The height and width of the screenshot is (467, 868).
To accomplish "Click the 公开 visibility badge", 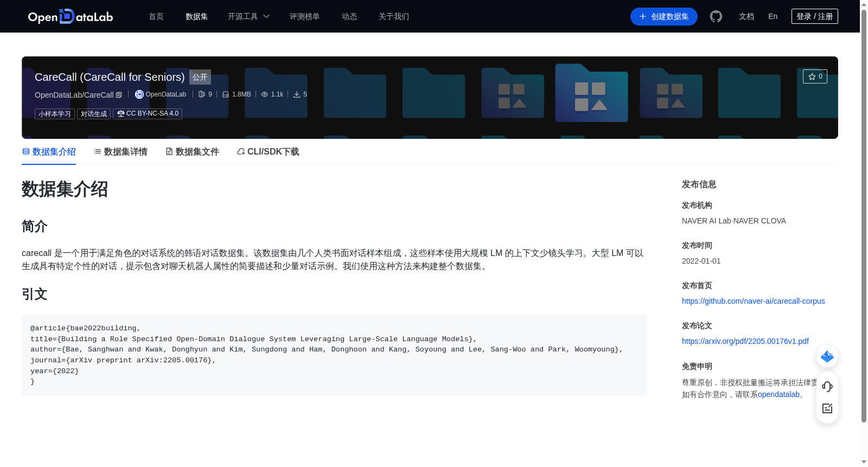I will click(200, 77).
